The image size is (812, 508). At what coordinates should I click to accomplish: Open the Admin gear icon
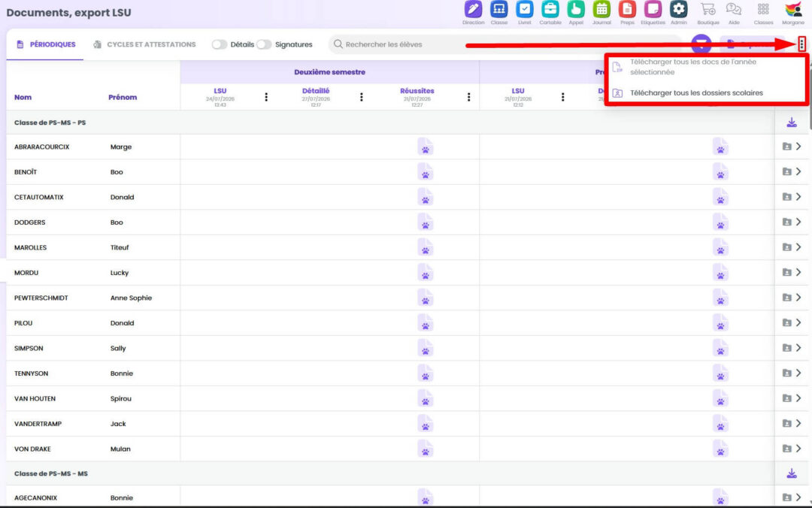point(678,9)
